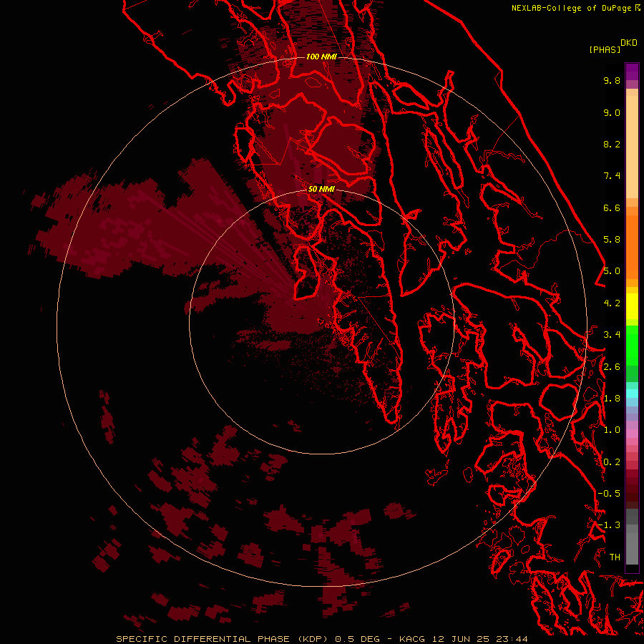Click the 1.8 value on the color scale
Viewport: 644px width, 644px height.
pos(612,399)
